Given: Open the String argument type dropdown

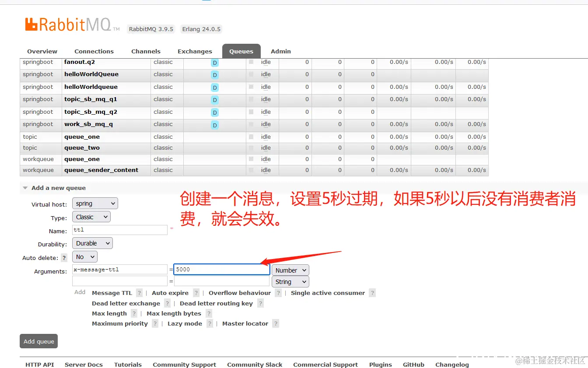Looking at the screenshot, I should tap(290, 282).
